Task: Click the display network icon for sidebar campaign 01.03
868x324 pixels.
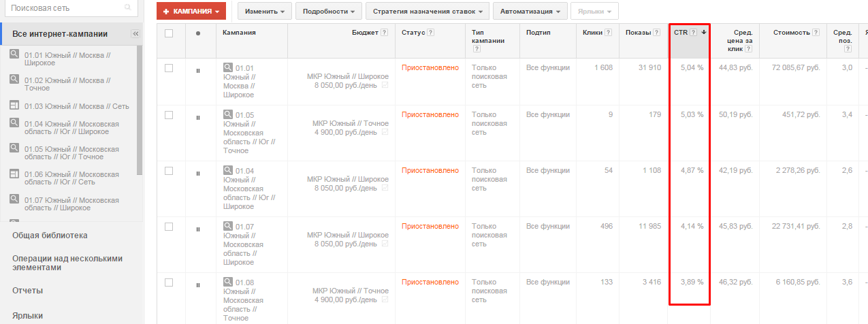Action: (14, 106)
